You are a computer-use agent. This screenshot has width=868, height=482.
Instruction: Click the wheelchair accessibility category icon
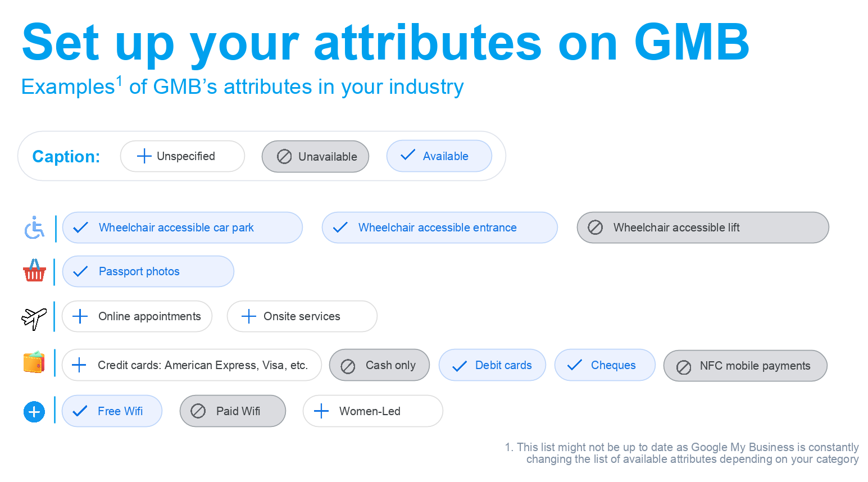(34, 228)
